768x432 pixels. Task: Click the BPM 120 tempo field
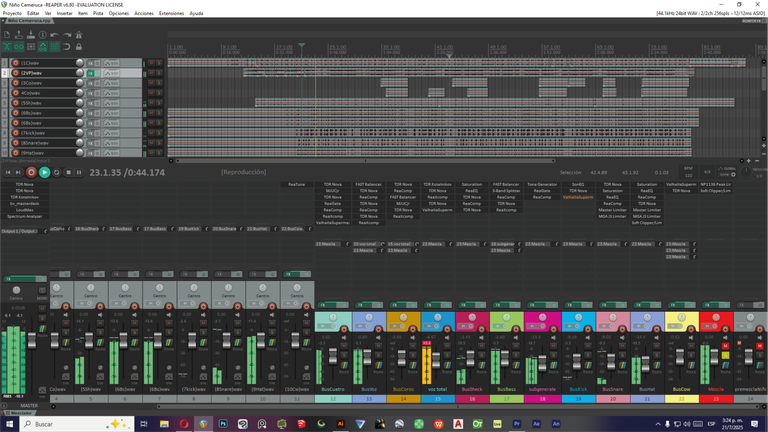tap(688, 172)
